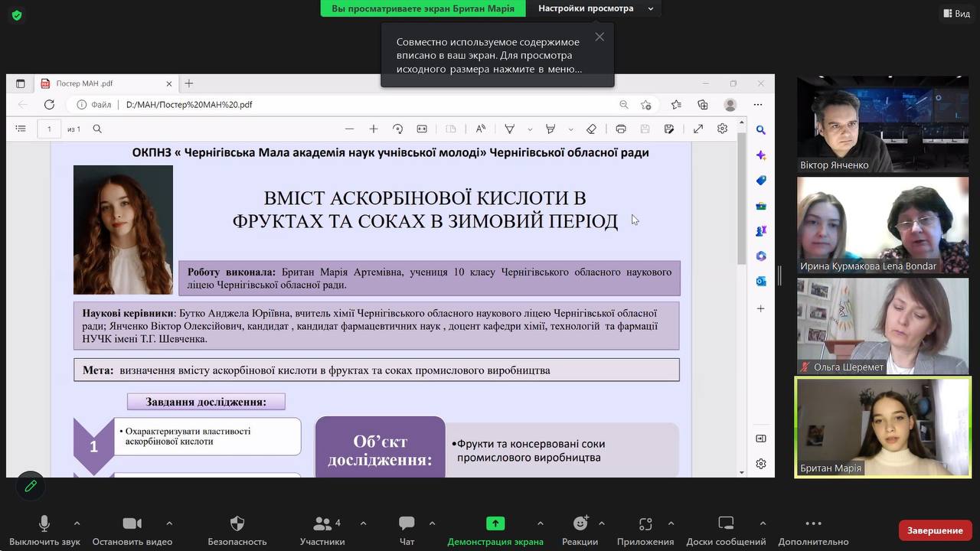
Task: Select Ольга Шеремет video tile
Action: (883, 326)
